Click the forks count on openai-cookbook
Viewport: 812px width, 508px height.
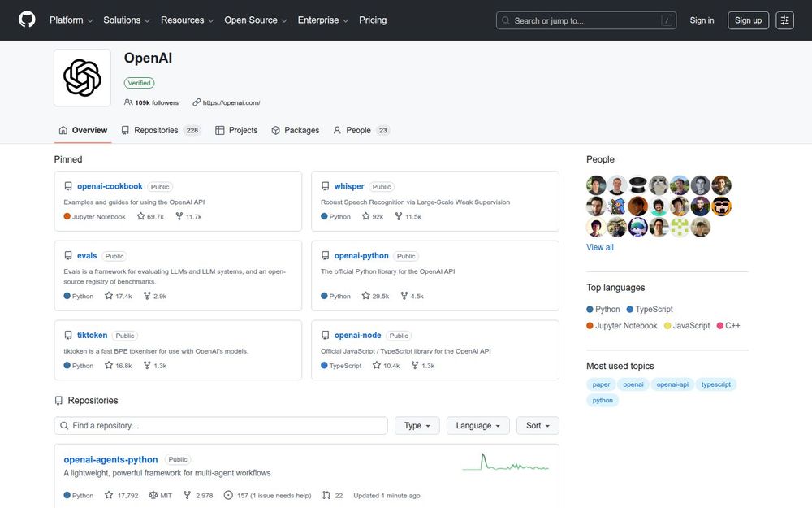pos(188,217)
